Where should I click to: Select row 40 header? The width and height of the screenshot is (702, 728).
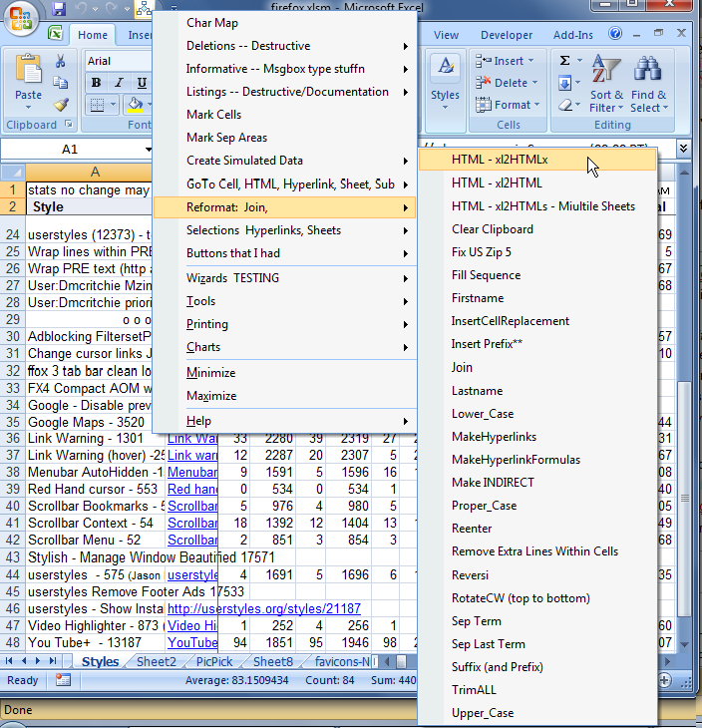pyautogui.click(x=13, y=506)
